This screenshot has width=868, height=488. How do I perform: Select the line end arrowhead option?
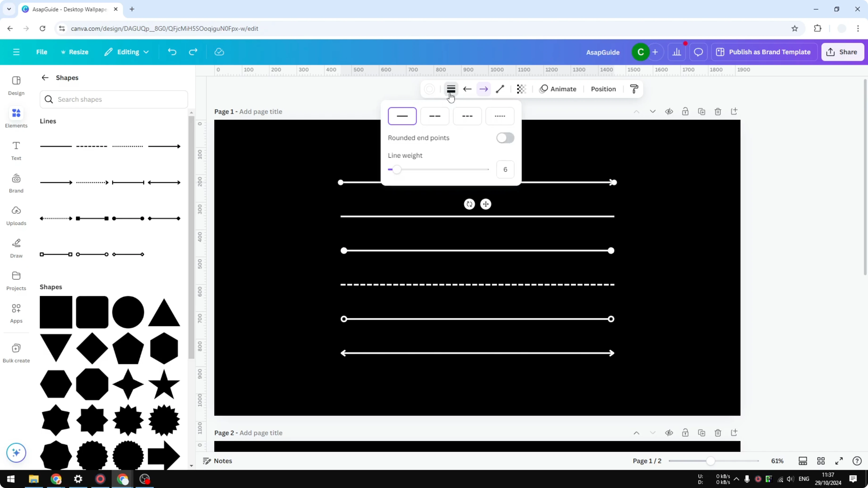click(x=484, y=89)
